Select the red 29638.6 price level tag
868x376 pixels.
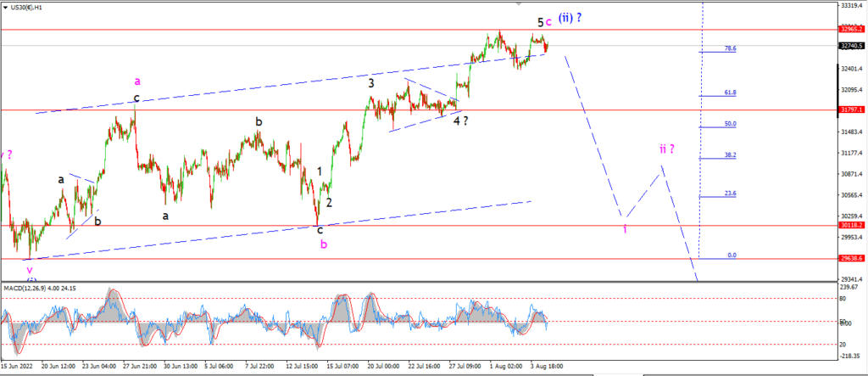tap(851, 258)
